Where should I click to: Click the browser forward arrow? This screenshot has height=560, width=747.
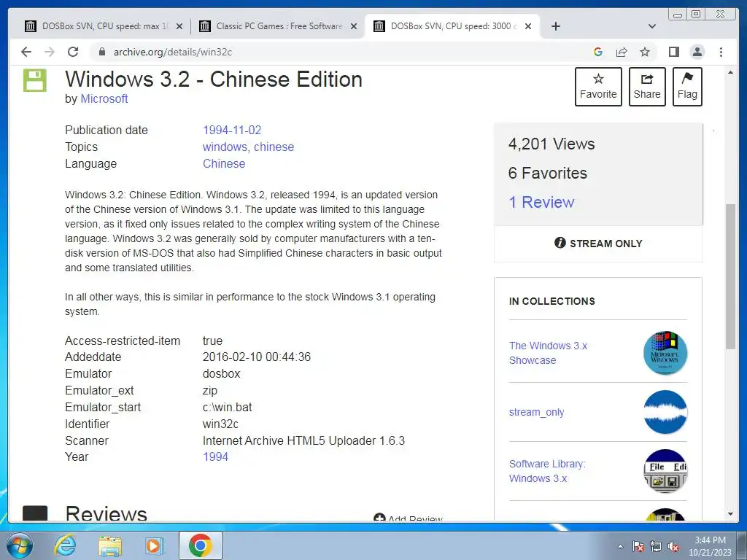(50, 52)
